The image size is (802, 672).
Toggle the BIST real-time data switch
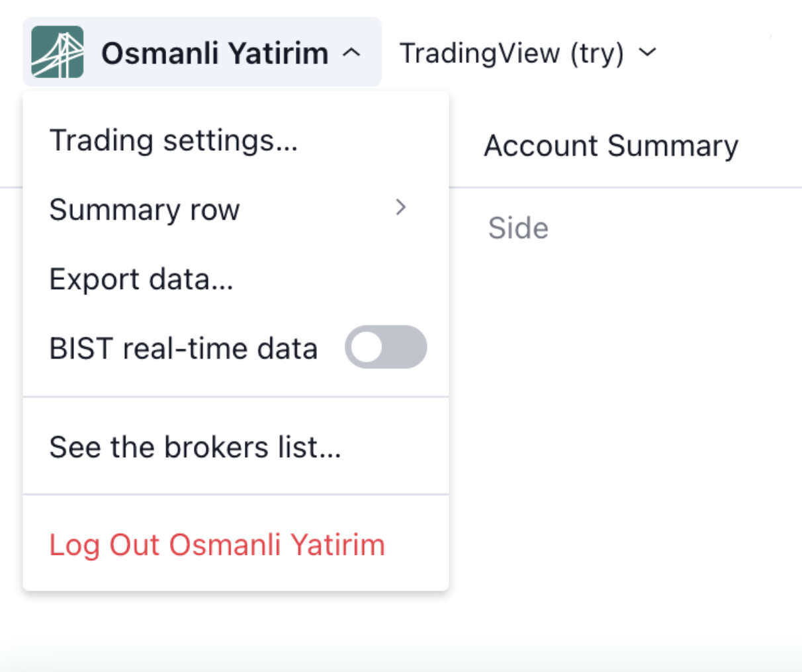coord(385,347)
